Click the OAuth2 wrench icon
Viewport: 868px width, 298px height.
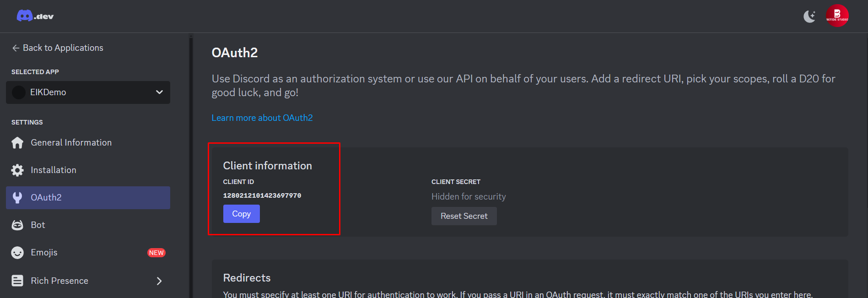pos(17,198)
